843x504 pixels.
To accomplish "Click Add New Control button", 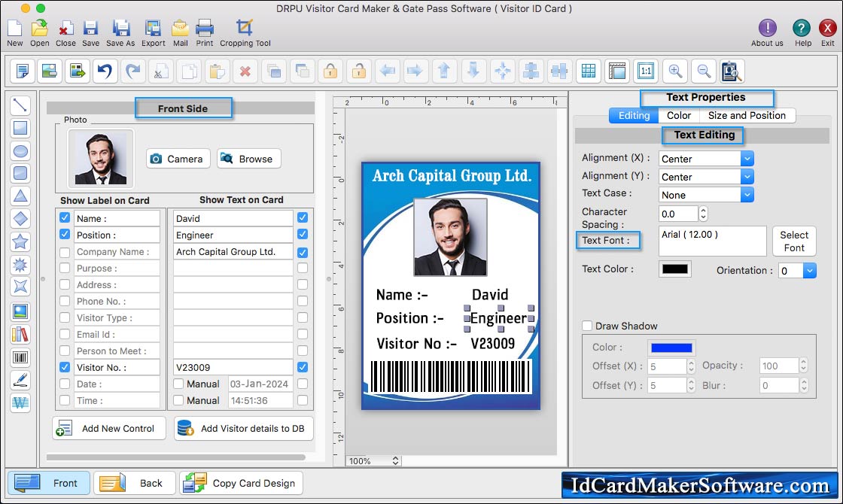I will coord(109,428).
